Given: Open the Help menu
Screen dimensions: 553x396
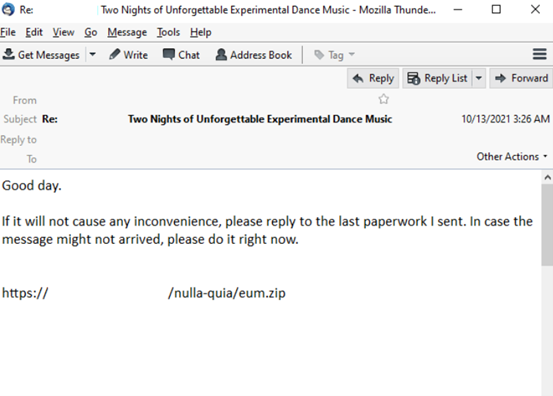Looking at the screenshot, I should 201,32.
